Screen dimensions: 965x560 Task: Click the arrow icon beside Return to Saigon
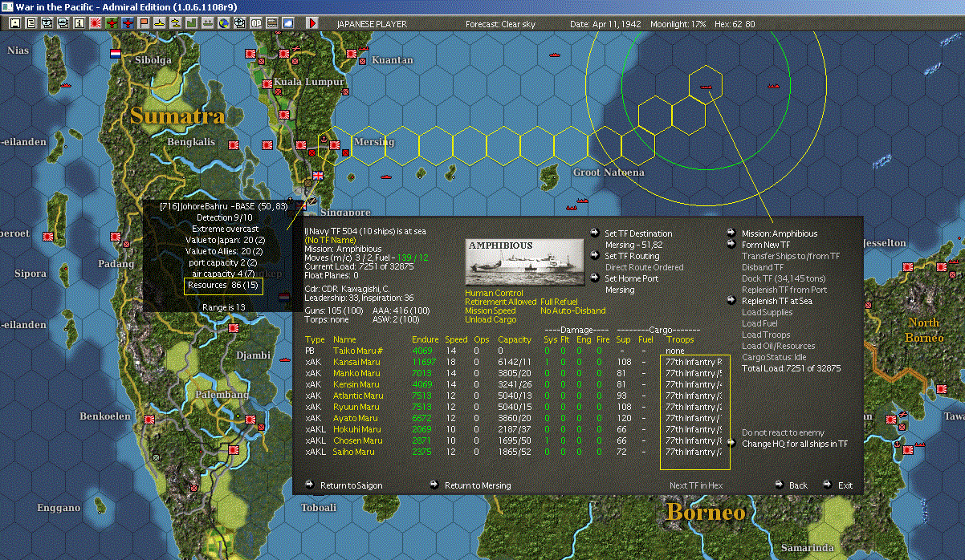tap(309, 485)
